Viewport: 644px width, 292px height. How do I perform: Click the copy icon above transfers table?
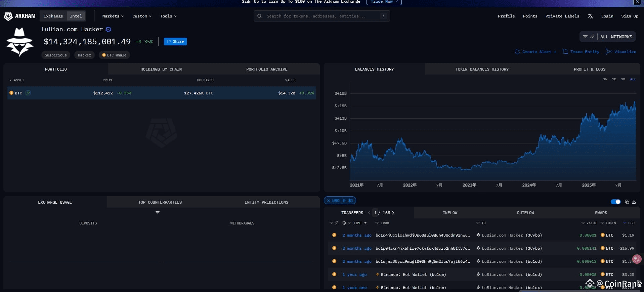(x=627, y=202)
